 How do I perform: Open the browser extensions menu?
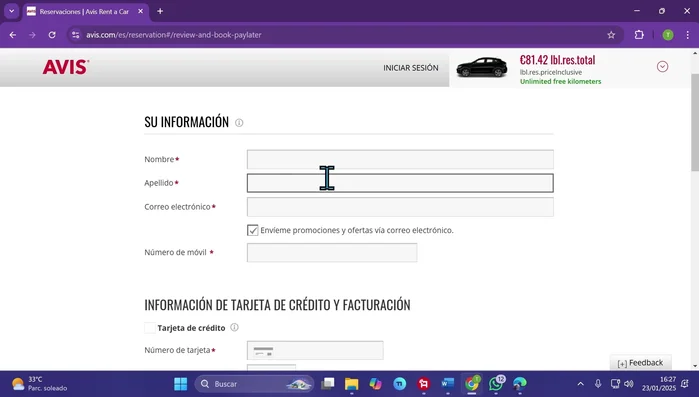[639, 35]
